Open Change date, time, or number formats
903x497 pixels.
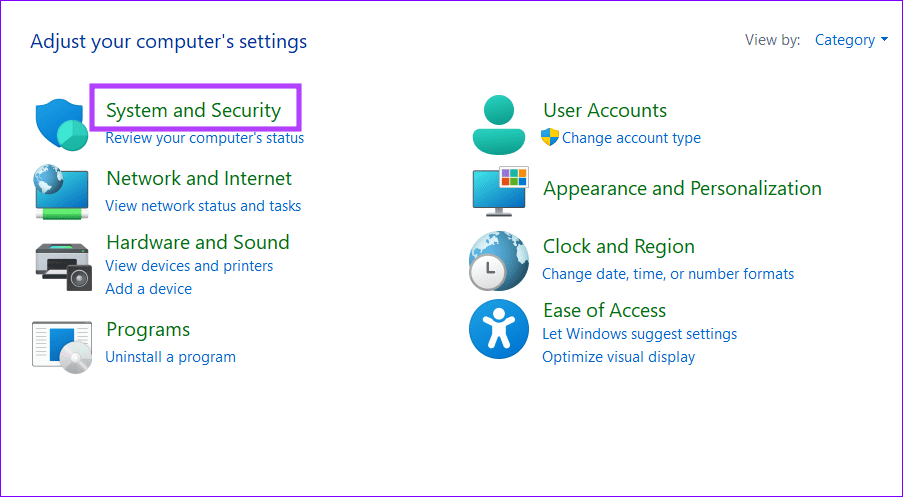pyautogui.click(x=668, y=273)
